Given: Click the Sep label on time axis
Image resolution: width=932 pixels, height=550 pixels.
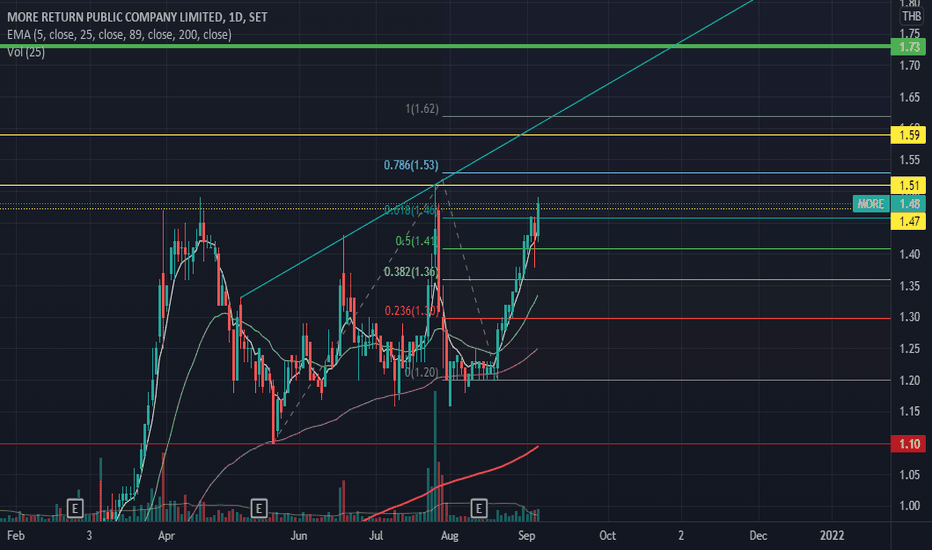Looking at the screenshot, I should 527,536.
